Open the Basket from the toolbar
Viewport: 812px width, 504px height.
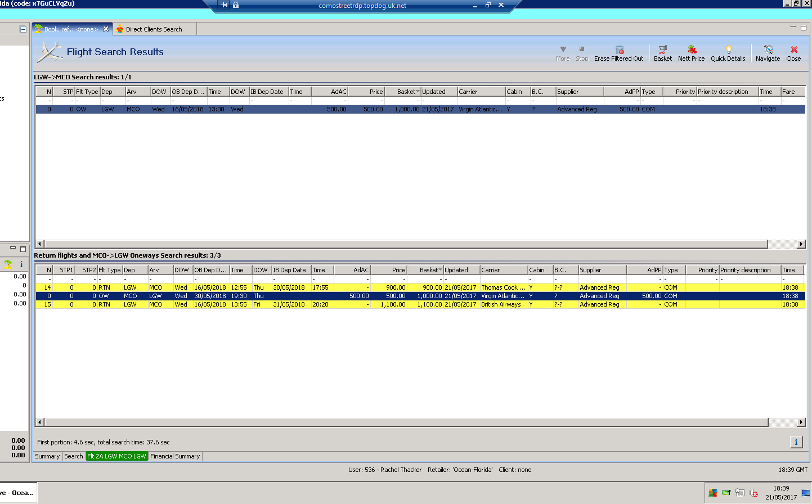(663, 53)
